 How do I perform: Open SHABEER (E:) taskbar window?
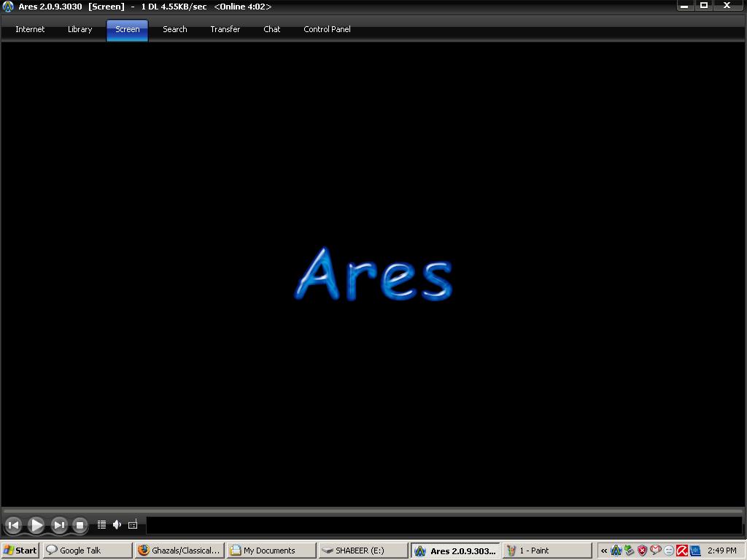point(363,551)
